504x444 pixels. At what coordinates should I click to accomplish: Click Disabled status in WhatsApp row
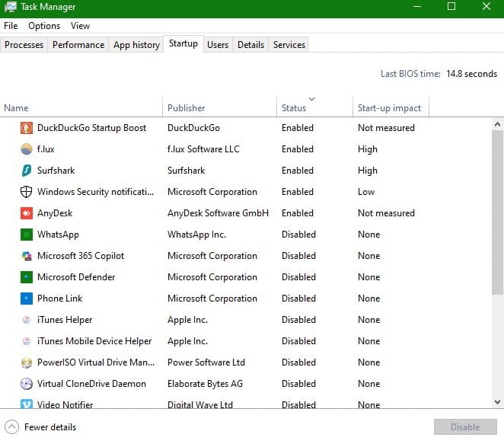pos(298,235)
